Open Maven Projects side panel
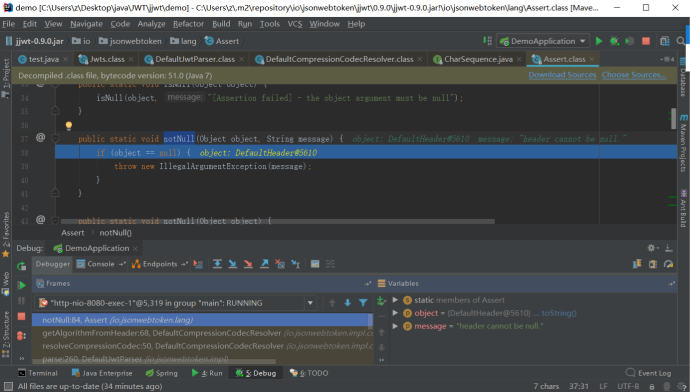Image resolution: width=690 pixels, height=392 pixels. pos(683,143)
